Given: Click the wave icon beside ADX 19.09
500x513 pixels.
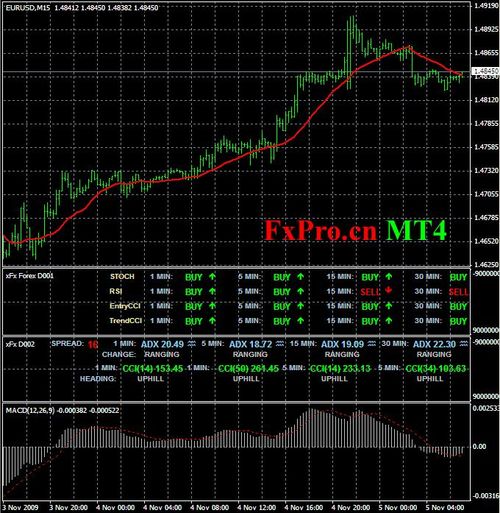Looking at the screenshot, I should click(x=372, y=344).
